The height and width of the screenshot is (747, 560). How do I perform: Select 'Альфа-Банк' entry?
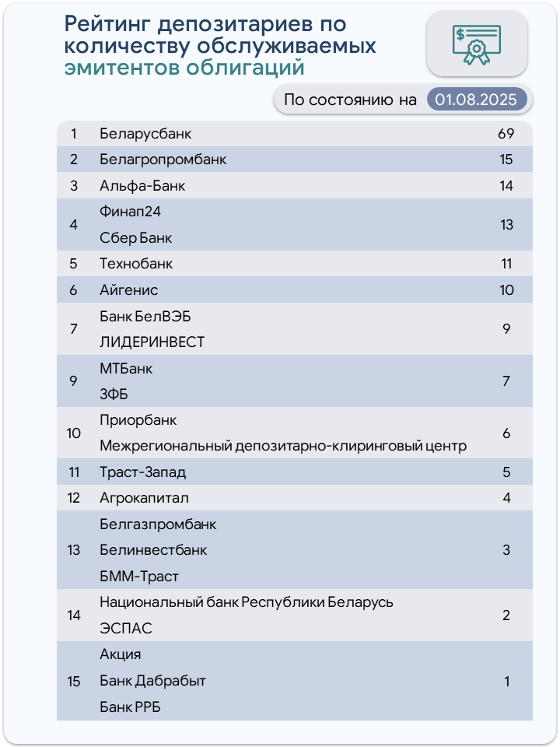click(x=142, y=186)
